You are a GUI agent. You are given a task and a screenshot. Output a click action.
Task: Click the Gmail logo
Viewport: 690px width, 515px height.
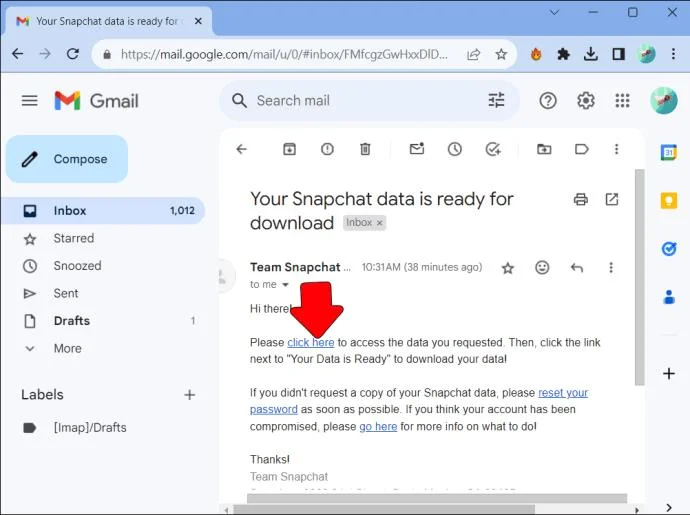96,101
